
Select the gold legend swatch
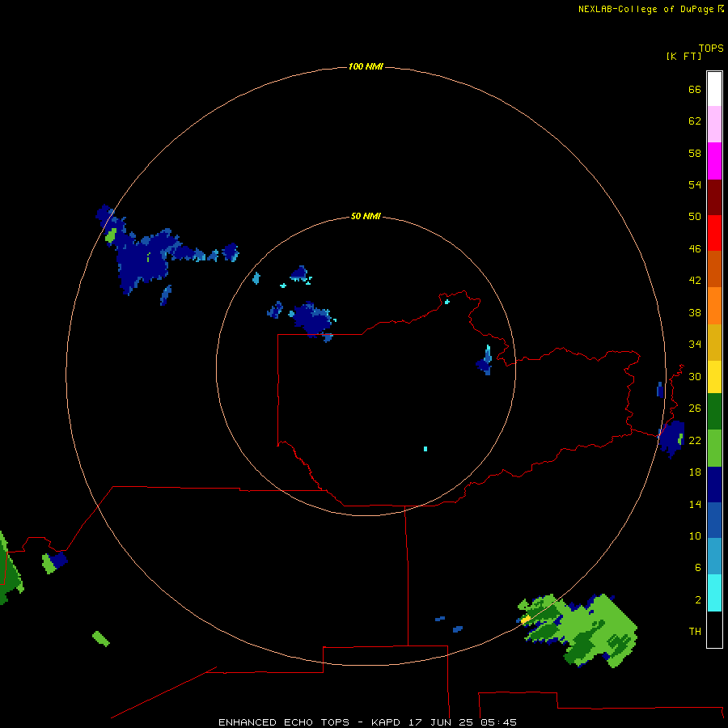tap(714, 342)
